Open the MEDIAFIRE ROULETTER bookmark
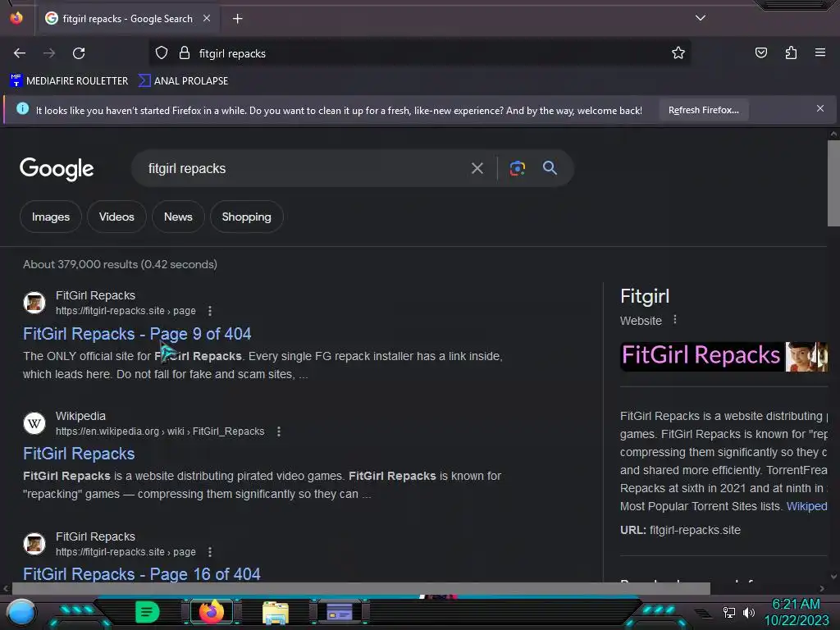840x630 pixels. [69, 81]
